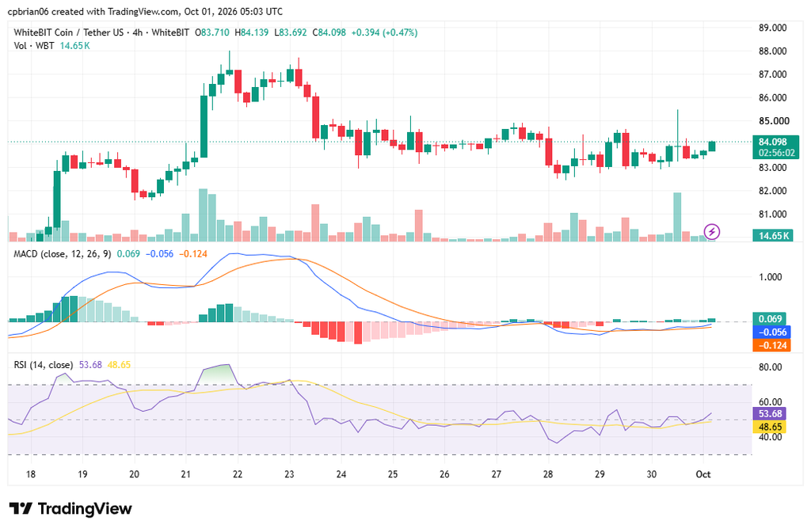Click the volume value tag 14.65K on axis

click(x=773, y=236)
